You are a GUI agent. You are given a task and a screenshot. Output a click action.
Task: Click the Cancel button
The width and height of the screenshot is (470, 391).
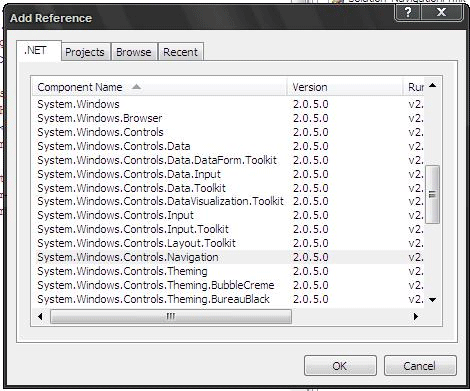pyautogui.click(x=420, y=366)
